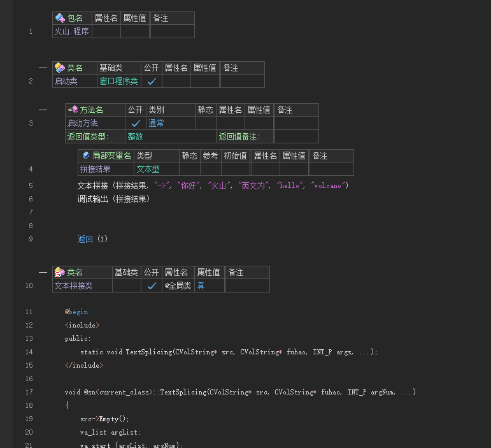Screen dimensions: 491x448
Task: Click the package icon beside 包名
Action: pos(60,18)
